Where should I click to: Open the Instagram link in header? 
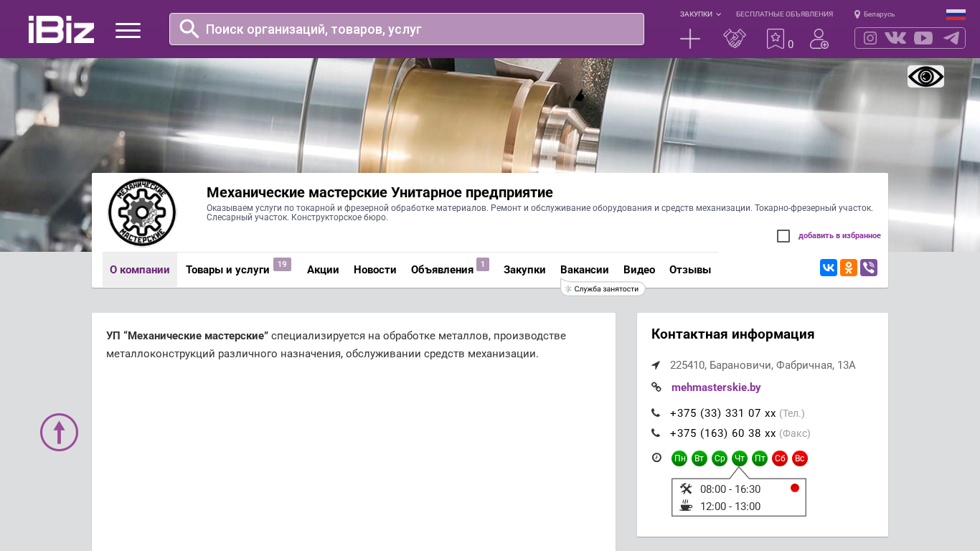(870, 38)
